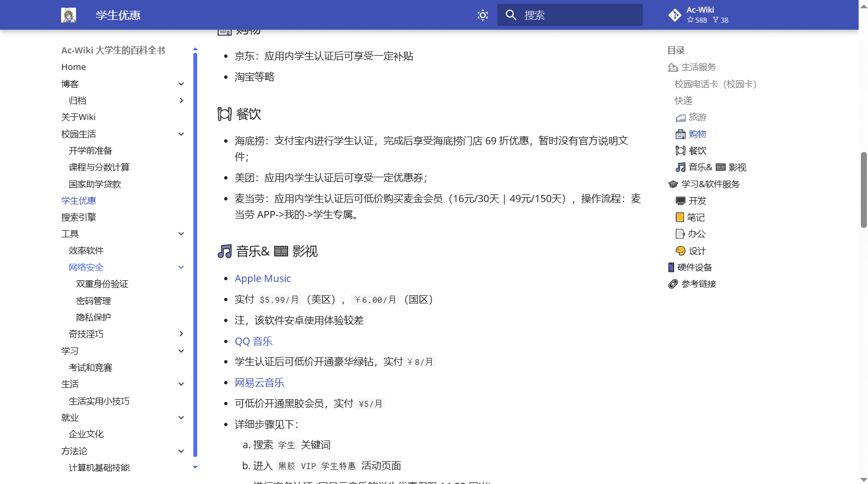Toggle the light/dark theme sun icon
Viewport: 868px width, 484px height.
pyautogui.click(x=482, y=15)
